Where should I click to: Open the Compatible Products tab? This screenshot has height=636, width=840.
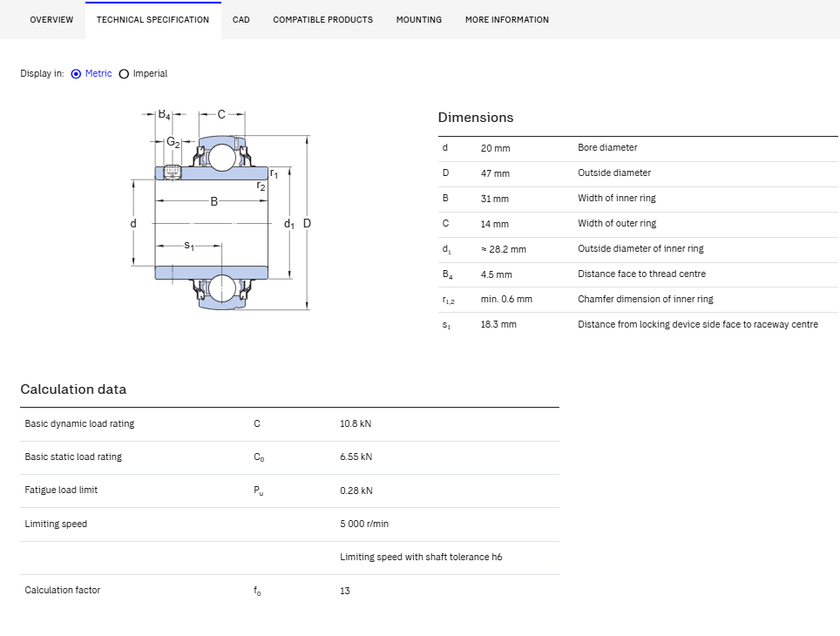pos(323,20)
